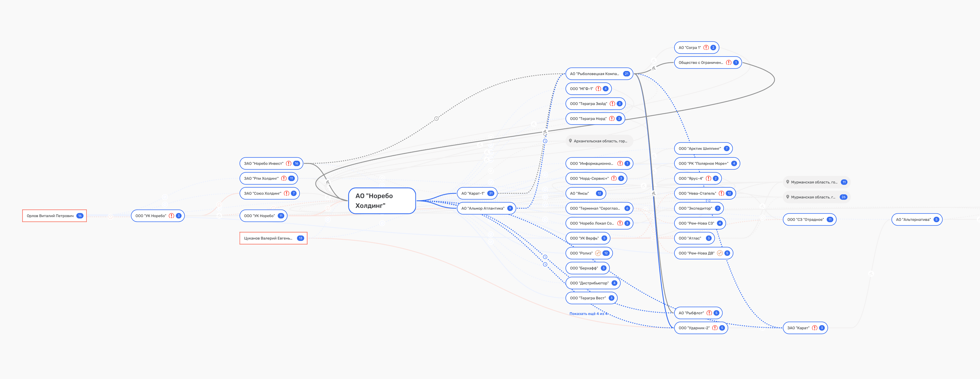
Task: Expand the 26 badge on Мурманская область node
Action: pos(843,197)
